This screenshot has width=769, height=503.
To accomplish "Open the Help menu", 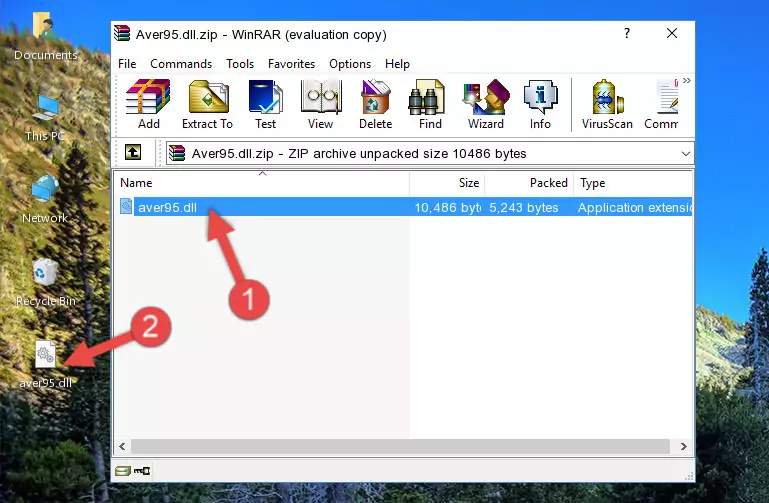I will pyautogui.click(x=397, y=64).
